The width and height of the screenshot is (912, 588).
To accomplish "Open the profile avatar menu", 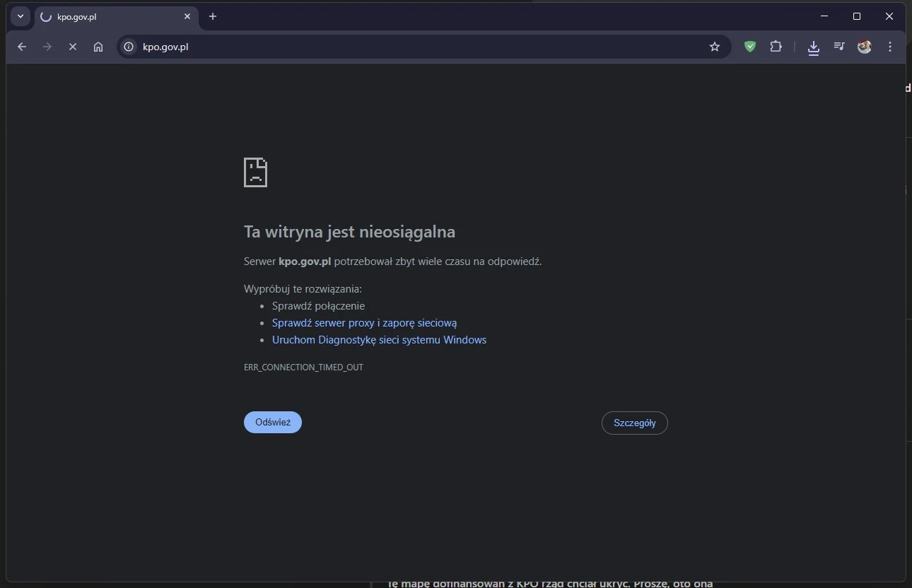I will tap(865, 47).
